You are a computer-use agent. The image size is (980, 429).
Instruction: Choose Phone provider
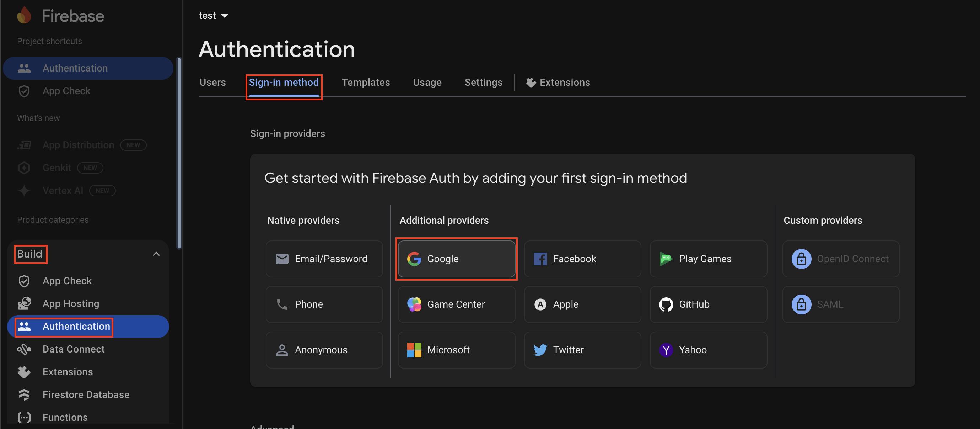pos(324,304)
